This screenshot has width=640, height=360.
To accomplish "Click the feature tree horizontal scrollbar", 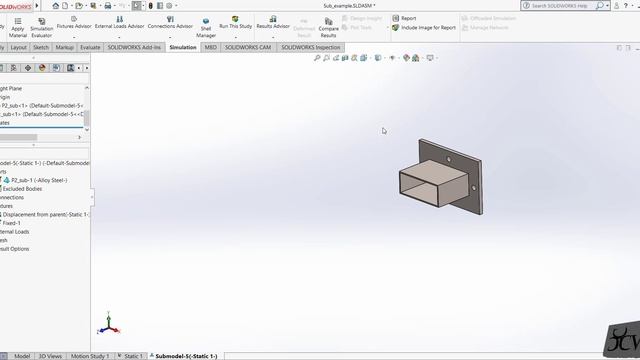I will pyautogui.click(x=18, y=138).
